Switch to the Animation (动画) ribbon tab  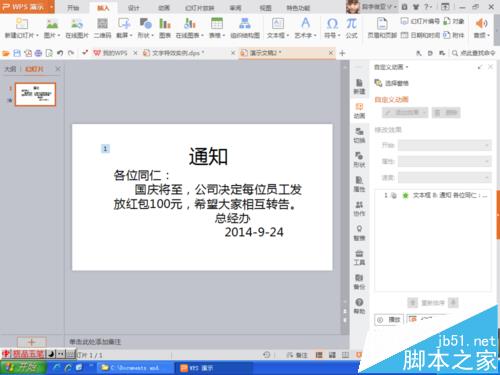click(x=164, y=8)
